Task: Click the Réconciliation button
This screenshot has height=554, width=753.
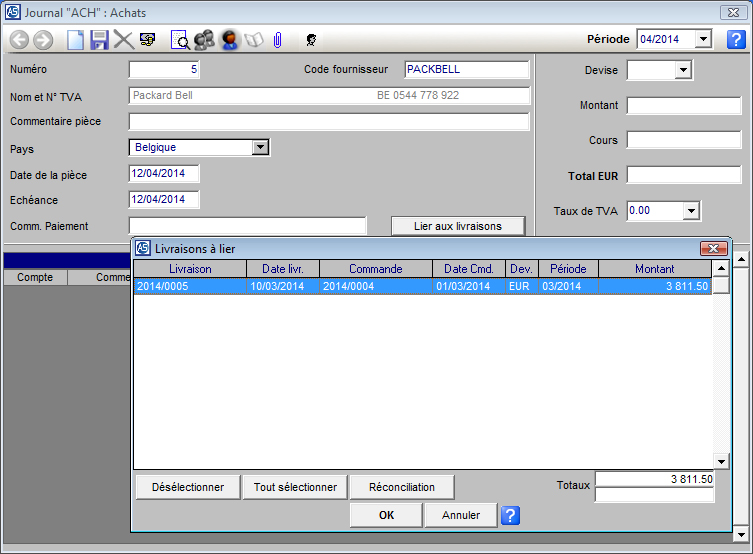Action: [402, 487]
